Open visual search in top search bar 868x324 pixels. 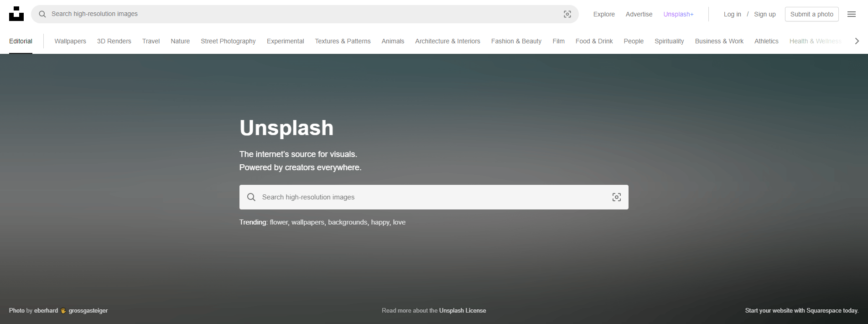[x=567, y=14]
